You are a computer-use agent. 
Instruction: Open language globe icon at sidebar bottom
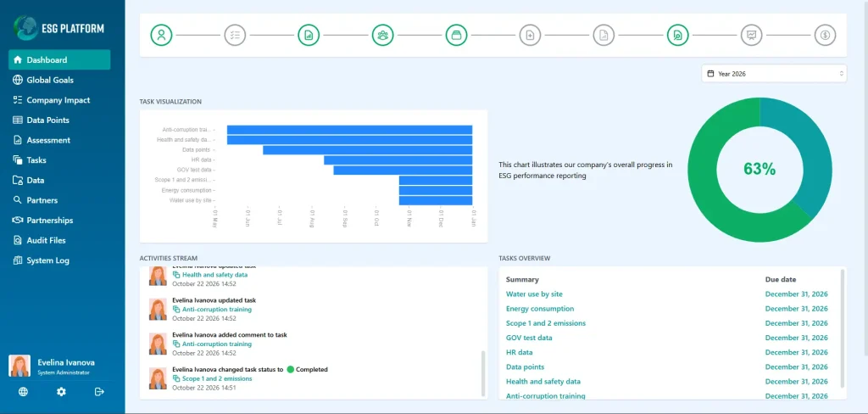[23, 392]
